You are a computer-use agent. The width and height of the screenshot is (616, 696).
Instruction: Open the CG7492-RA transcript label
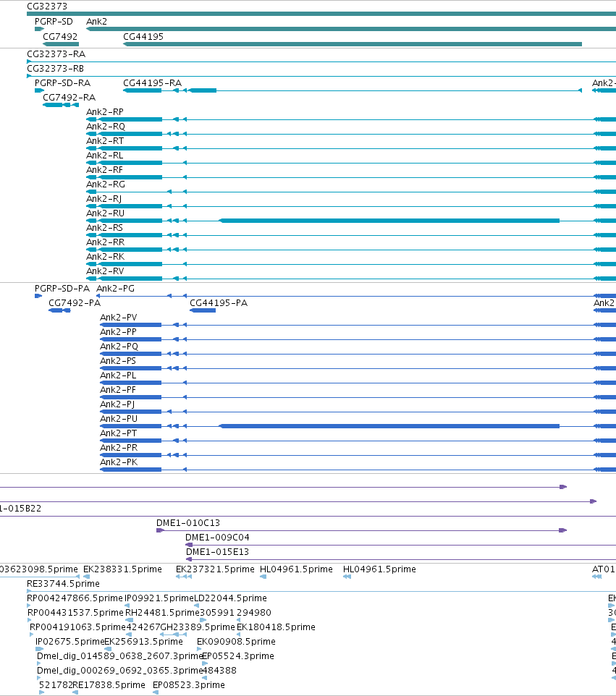coord(69,98)
